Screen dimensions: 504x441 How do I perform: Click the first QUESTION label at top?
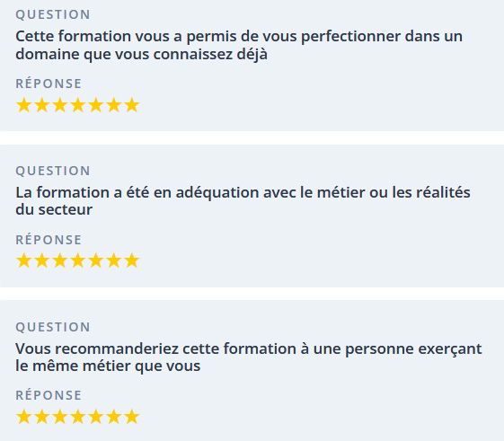click(x=53, y=14)
